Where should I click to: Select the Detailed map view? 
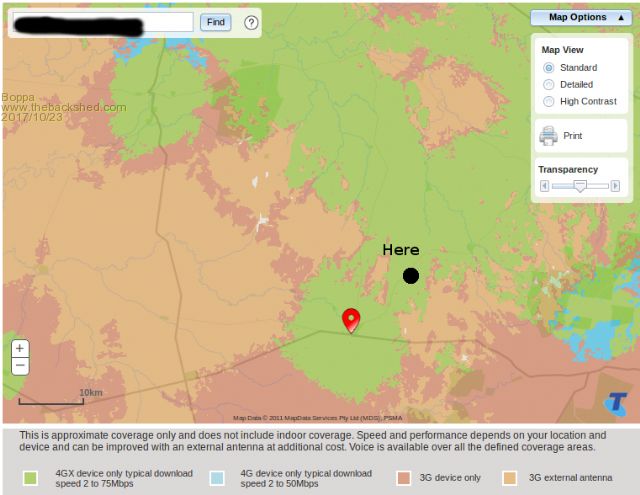(548, 84)
